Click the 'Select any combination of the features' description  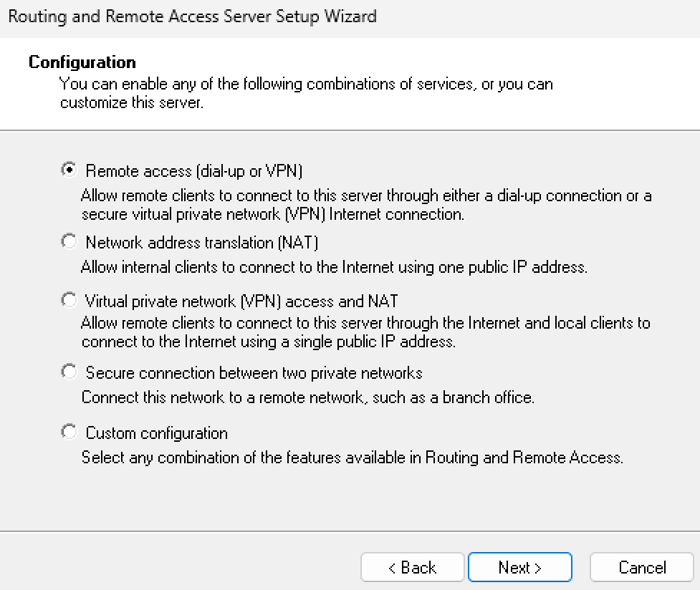[352, 457]
